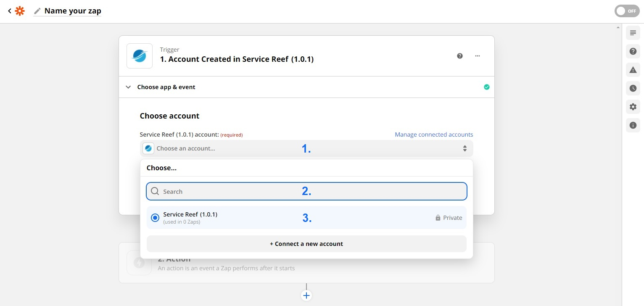The image size is (644, 306).
Task: Open the warning triangle icon in sidebar
Action: tap(633, 70)
